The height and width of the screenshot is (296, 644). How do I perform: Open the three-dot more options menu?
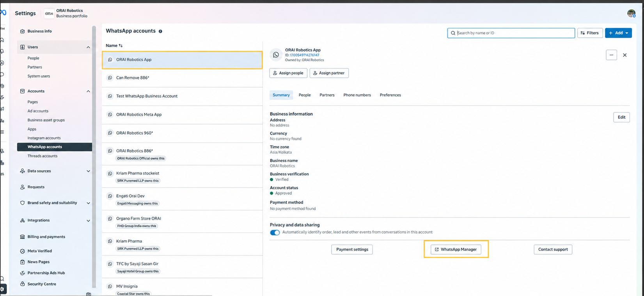[611, 55]
